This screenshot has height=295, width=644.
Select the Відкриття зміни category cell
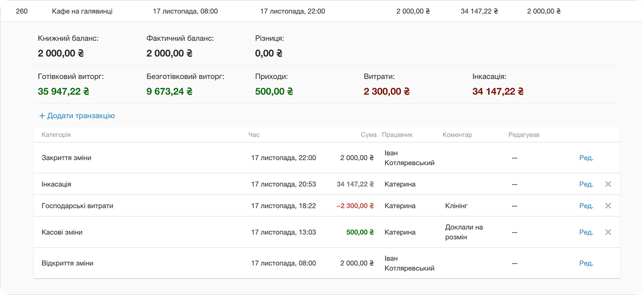click(x=67, y=263)
